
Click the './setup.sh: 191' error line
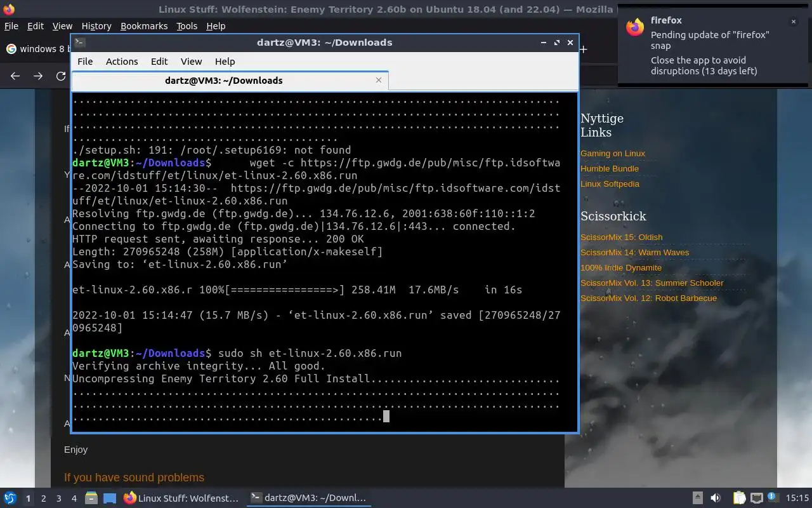coord(211,150)
